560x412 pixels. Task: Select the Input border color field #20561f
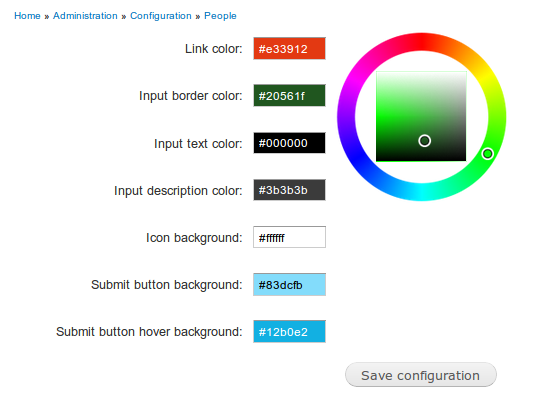(x=289, y=96)
